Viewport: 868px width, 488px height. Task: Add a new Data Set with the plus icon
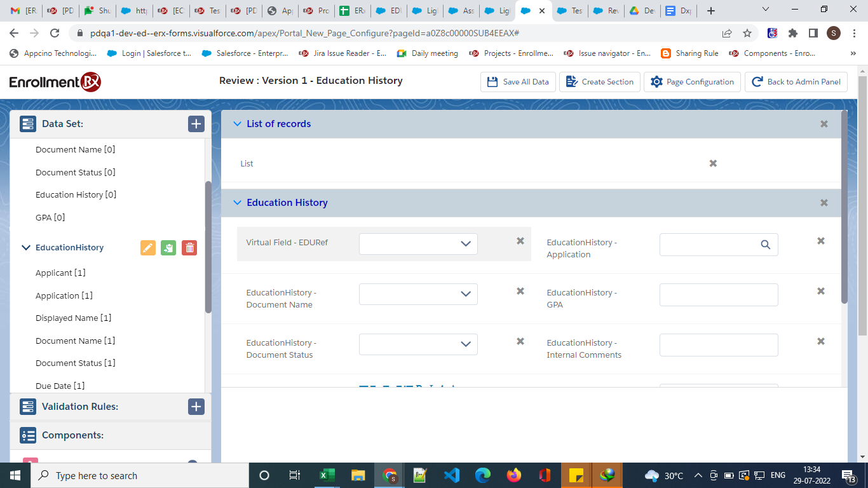[x=196, y=124]
